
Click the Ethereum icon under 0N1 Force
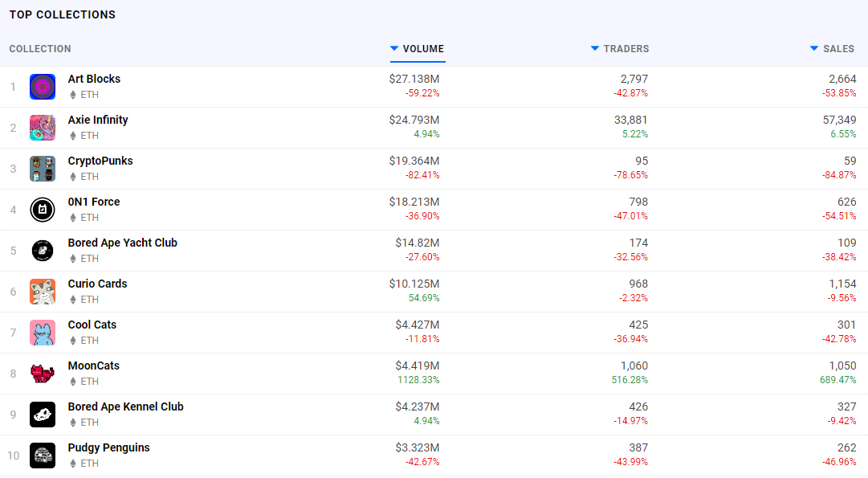tap(72, 218)
